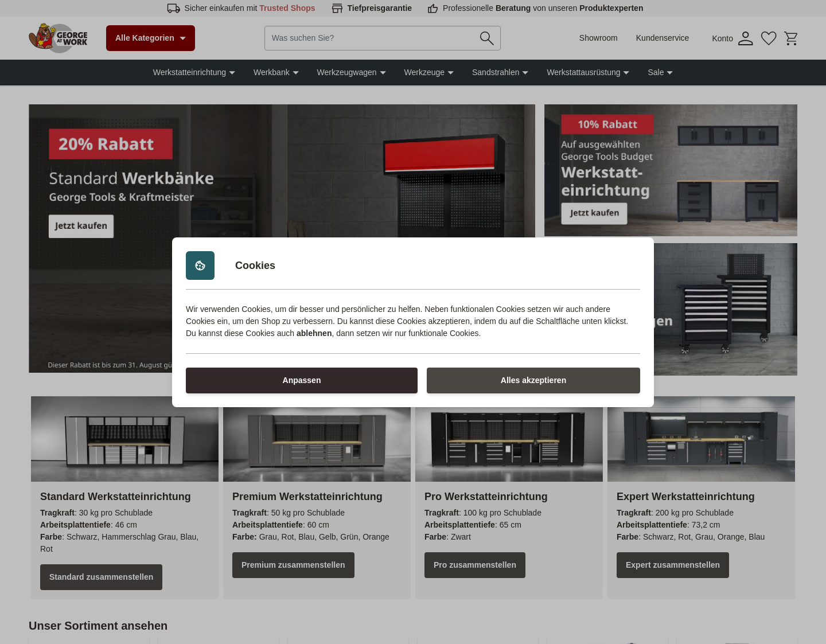Open the wishlist heart icon
Viewport: 826px width, 644px height.
769,38
